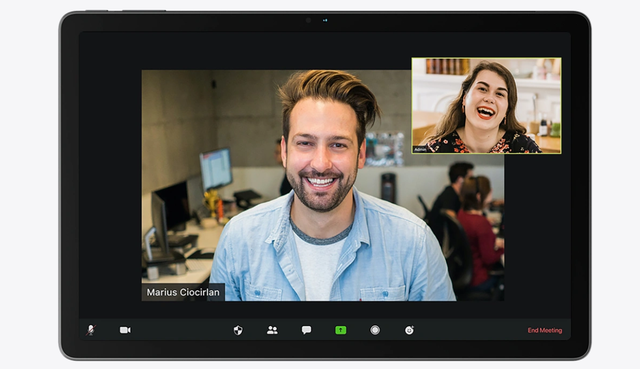Click the yellow-green active speaker border

487,58
